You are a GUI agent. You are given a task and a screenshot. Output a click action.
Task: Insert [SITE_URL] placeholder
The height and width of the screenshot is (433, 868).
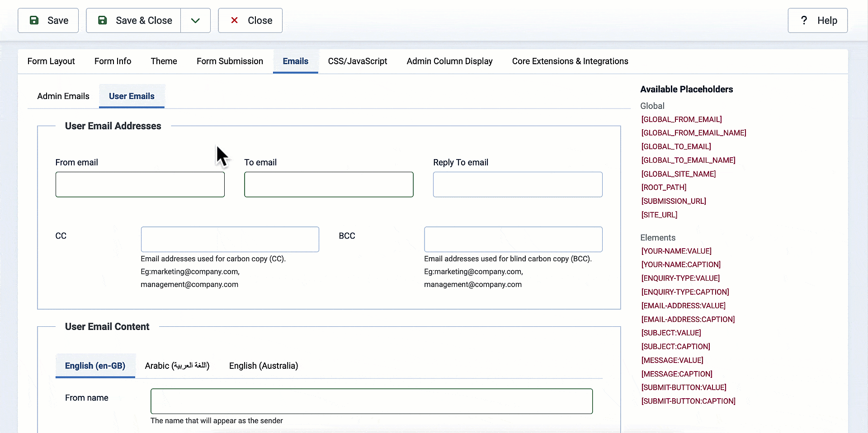pos(659,215)
